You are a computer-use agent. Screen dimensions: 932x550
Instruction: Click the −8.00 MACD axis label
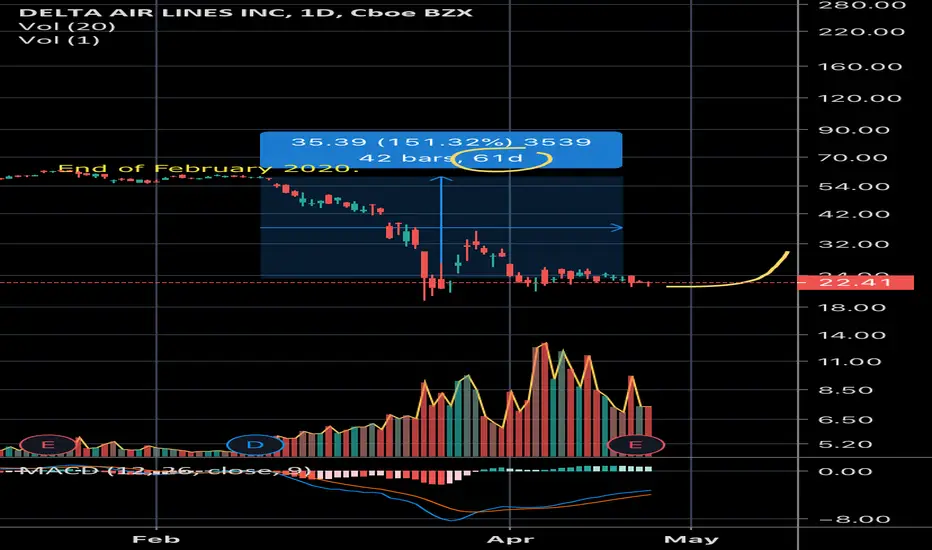click(x=854, y=519)
